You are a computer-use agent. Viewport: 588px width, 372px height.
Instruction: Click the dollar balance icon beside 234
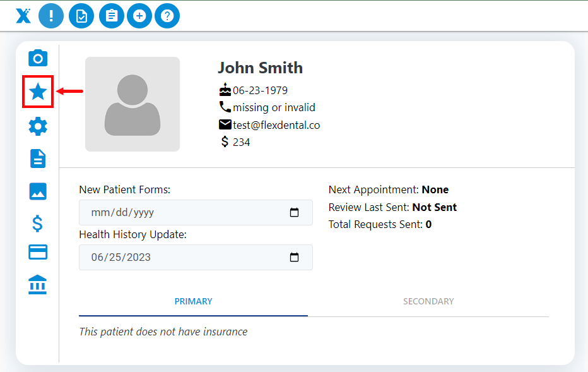225,142
